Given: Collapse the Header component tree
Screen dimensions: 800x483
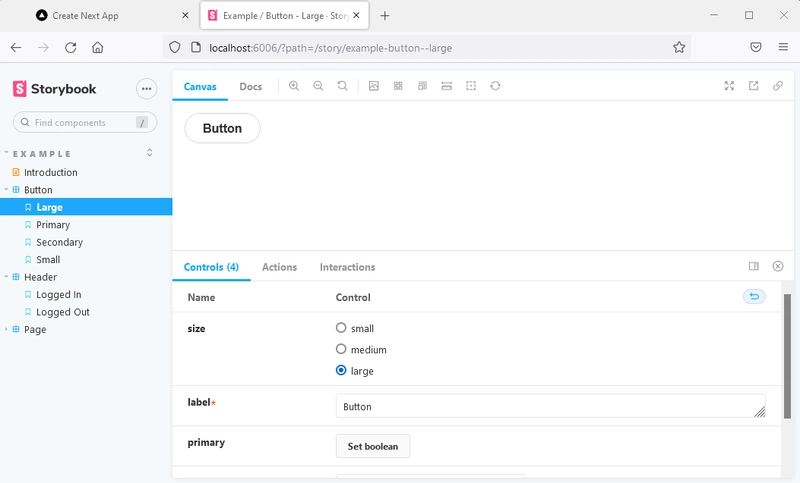Looking at the screenshot, I should point(6,277).
